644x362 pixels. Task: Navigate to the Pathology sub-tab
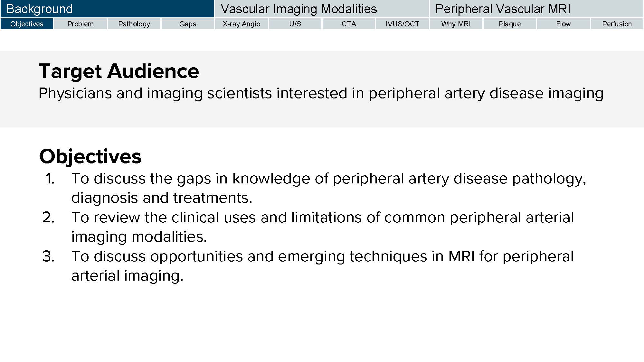click(134, 24)
